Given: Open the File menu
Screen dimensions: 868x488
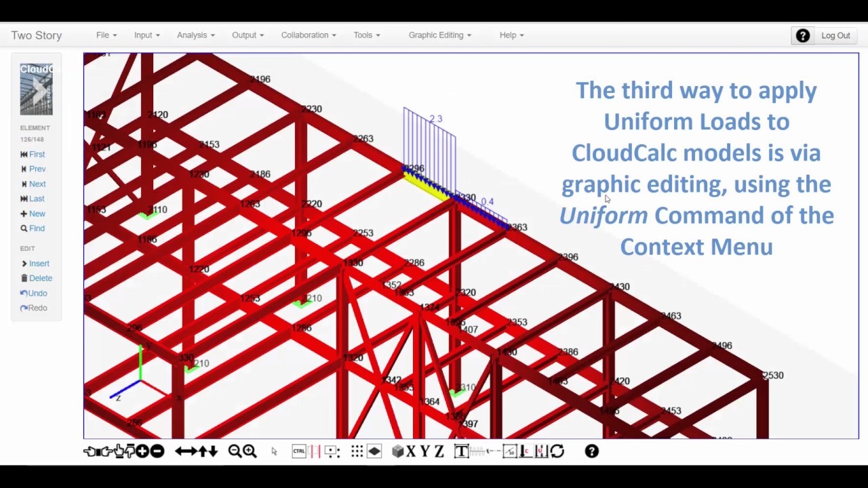Looking at the screenshot, I should tap(106, 35).
